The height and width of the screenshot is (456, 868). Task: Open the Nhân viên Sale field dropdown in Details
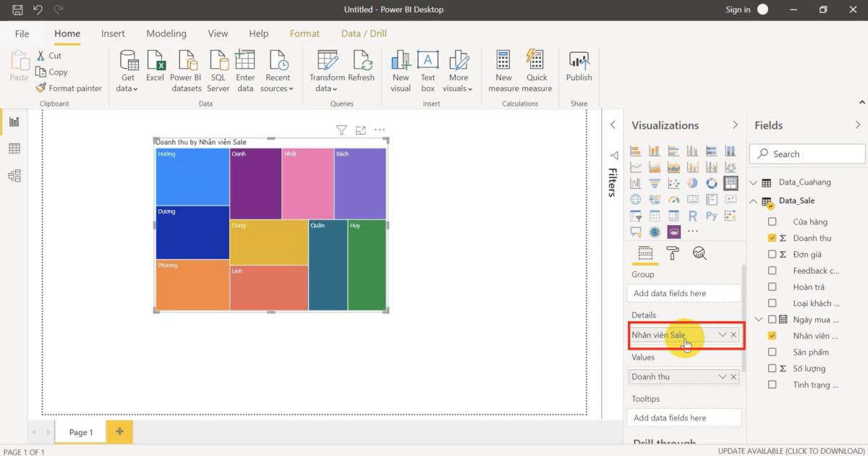pos(723,335)
